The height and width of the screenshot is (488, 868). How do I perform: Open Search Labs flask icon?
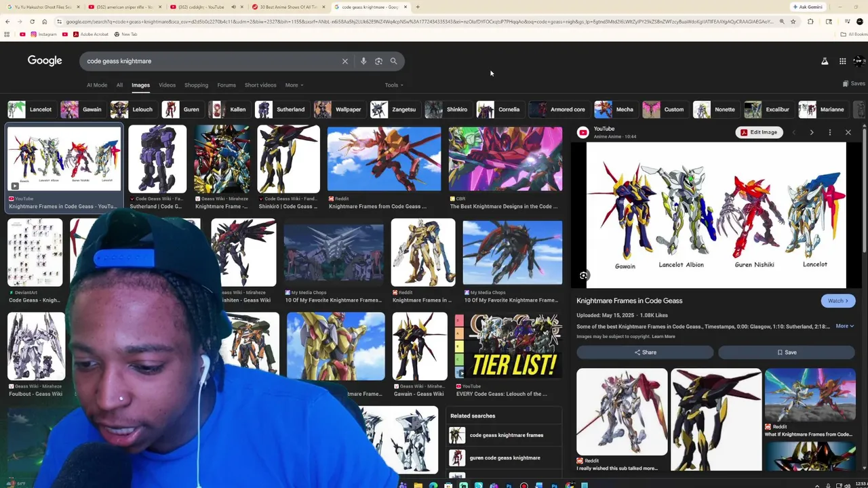[825, 61]
